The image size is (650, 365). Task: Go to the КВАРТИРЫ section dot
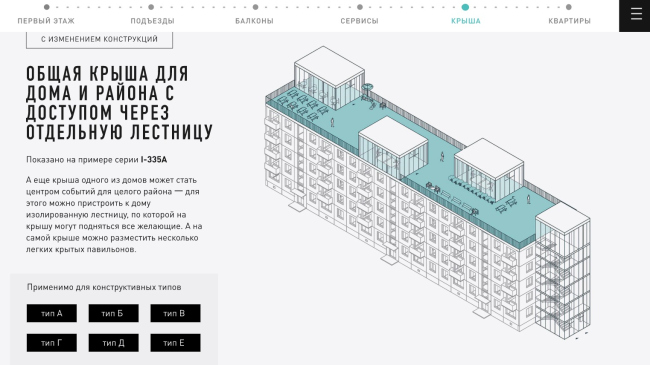[x=569, y=7]
